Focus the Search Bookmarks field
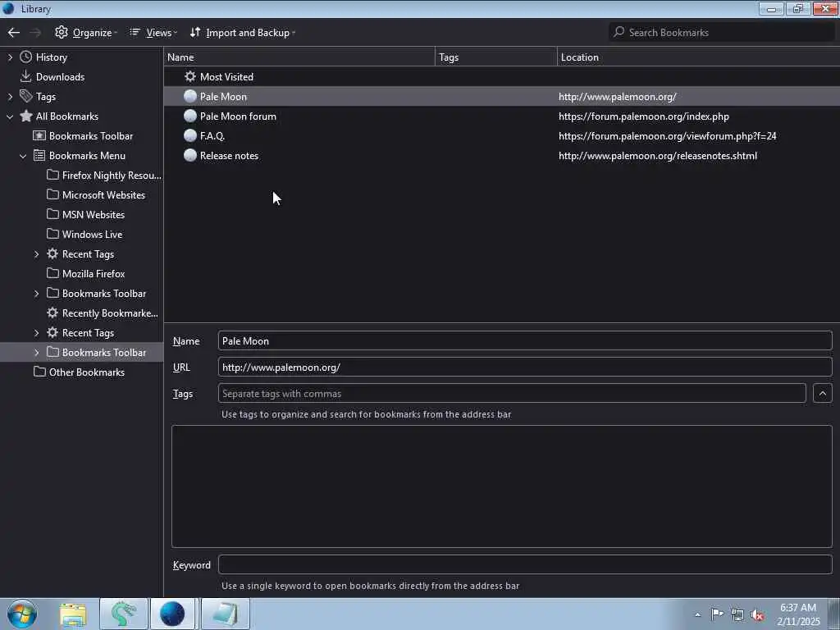 [722, 33]
